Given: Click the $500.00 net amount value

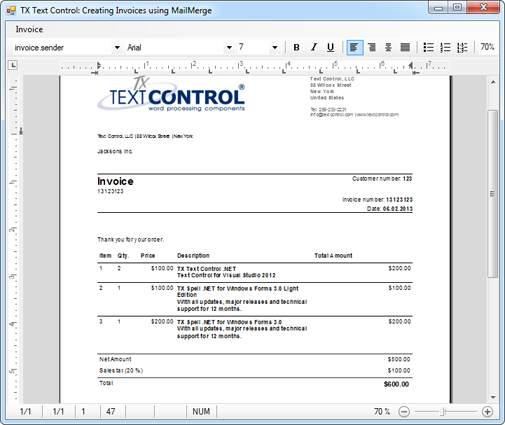Looking at the screenshot, I should (x=399, y=359).
